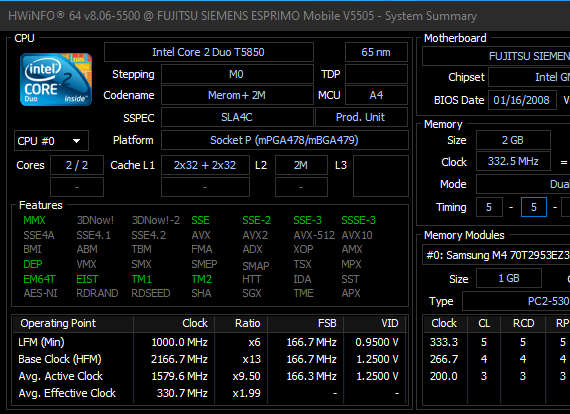This screenshot has height=414, width=570.
Task: Select the Avg. Active Clock row
Action: coord(209,376)
